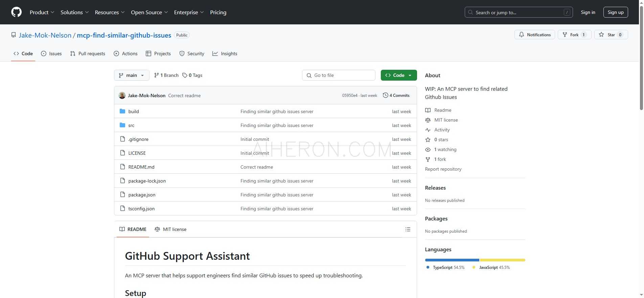Expand the Solutions menu
This screenshot has height=298, width=644.
click(74, 12)
